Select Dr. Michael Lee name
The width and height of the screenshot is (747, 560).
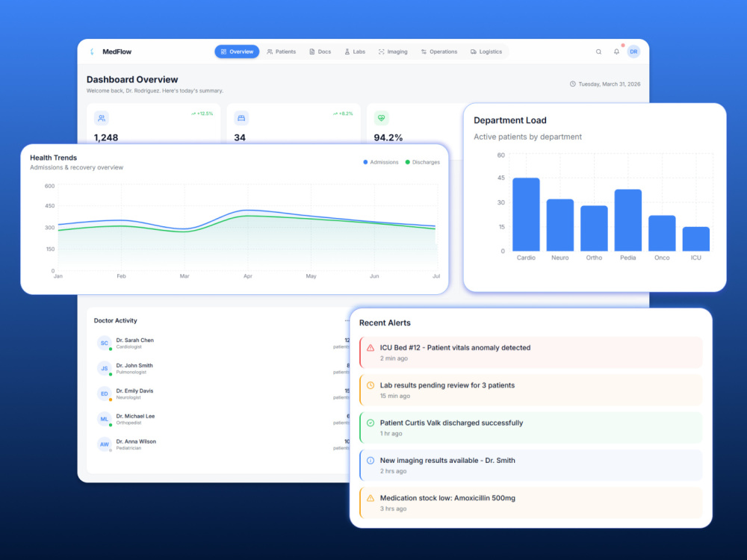(135, 416)
